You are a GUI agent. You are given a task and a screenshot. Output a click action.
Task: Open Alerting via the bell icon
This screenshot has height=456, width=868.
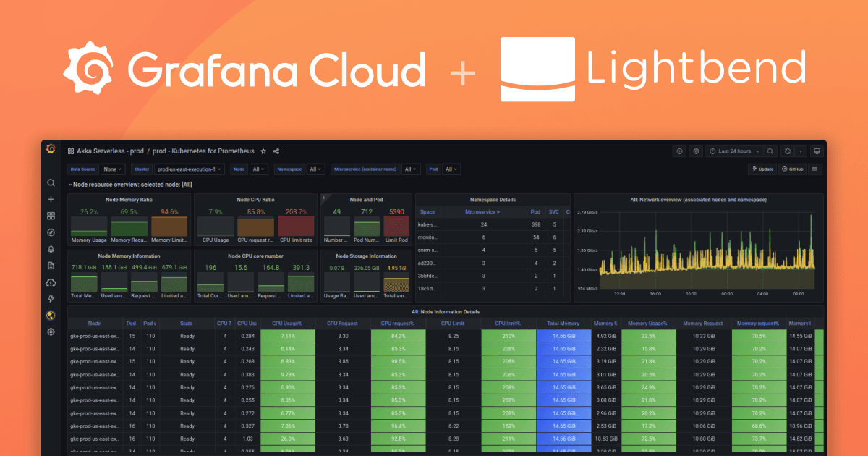click(51, 249)
